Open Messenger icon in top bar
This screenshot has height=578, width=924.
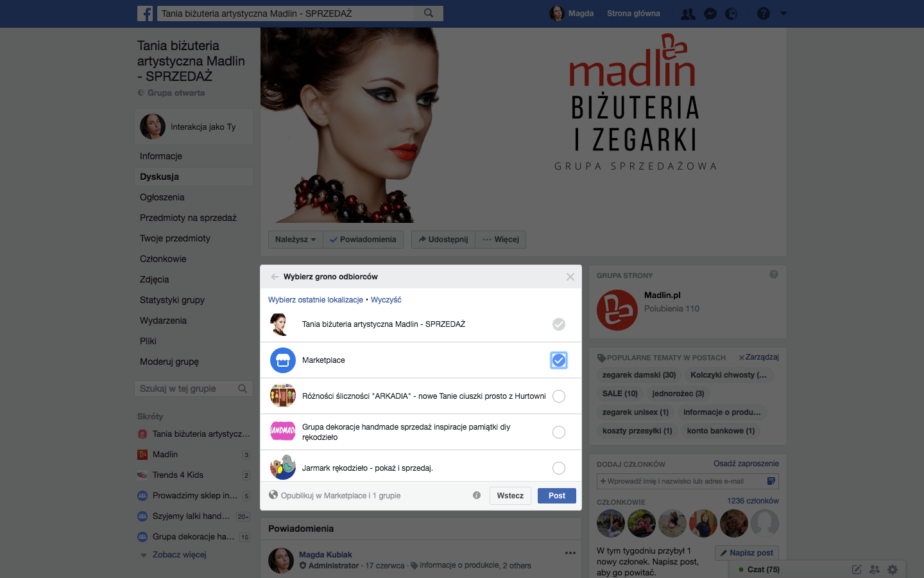point(710,13)
